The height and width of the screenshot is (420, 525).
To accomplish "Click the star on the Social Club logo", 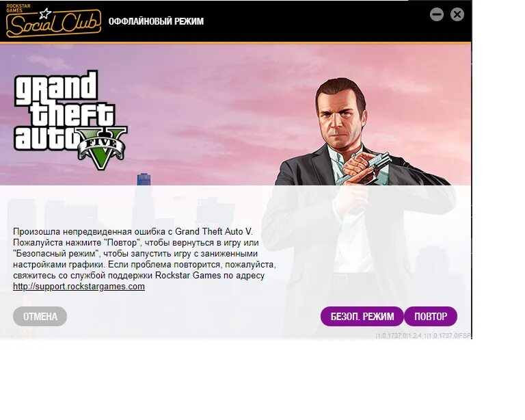I will 45,14.
